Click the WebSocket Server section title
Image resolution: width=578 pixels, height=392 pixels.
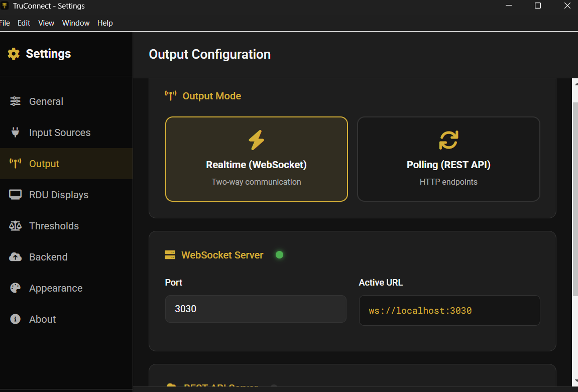point(222,255)
